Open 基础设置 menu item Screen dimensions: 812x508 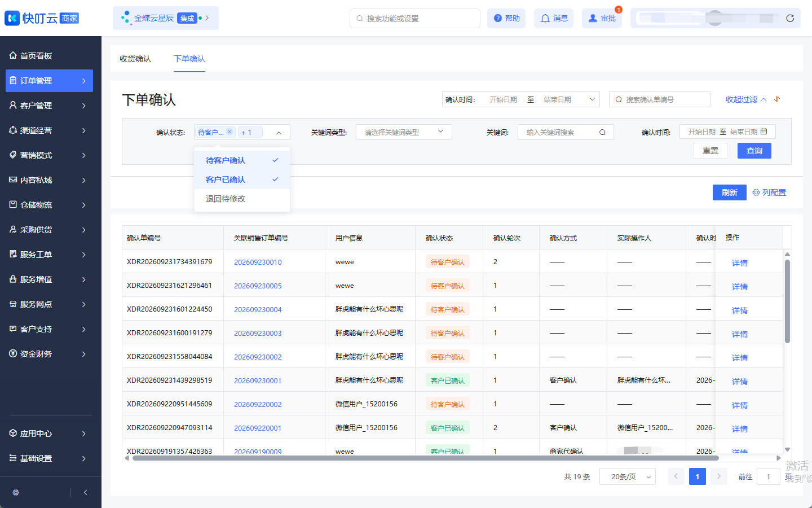(x=49, y=458)
